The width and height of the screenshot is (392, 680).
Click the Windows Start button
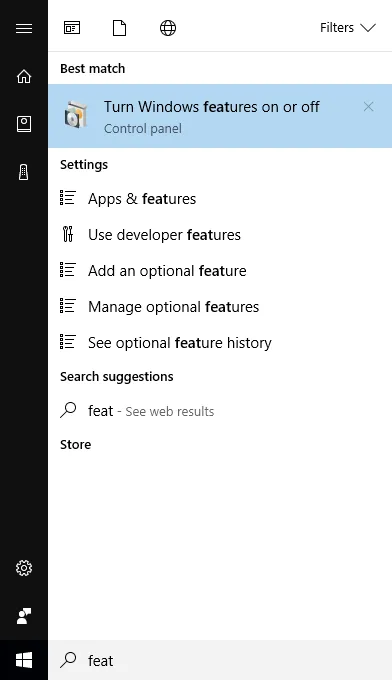(x=24, y=660)
